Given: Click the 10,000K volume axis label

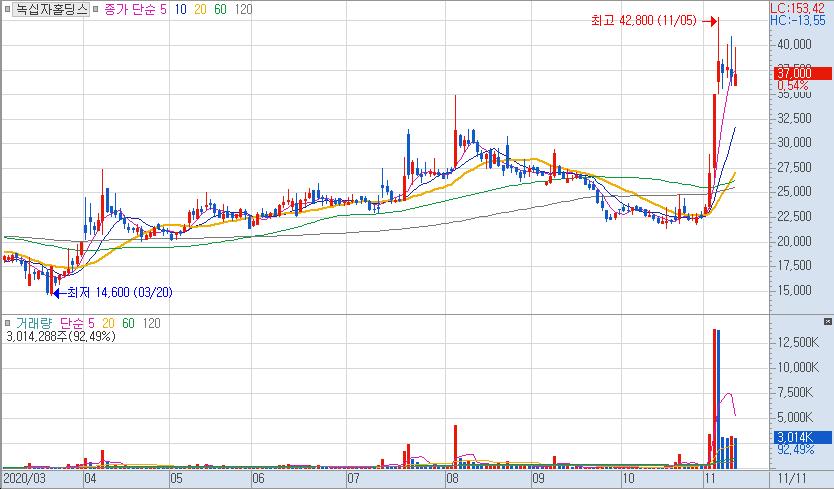Looking at the screenshot, I should 798,367.
